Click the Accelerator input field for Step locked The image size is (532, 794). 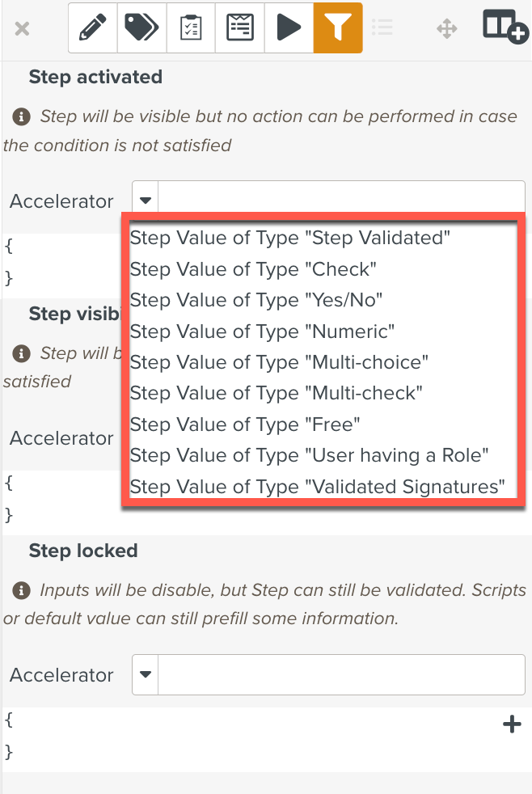point(340,675)
